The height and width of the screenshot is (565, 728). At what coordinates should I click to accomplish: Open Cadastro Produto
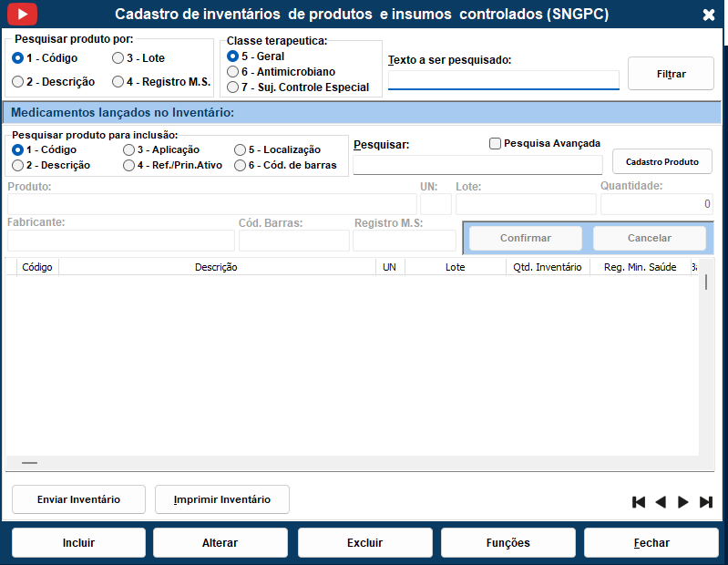661,161
